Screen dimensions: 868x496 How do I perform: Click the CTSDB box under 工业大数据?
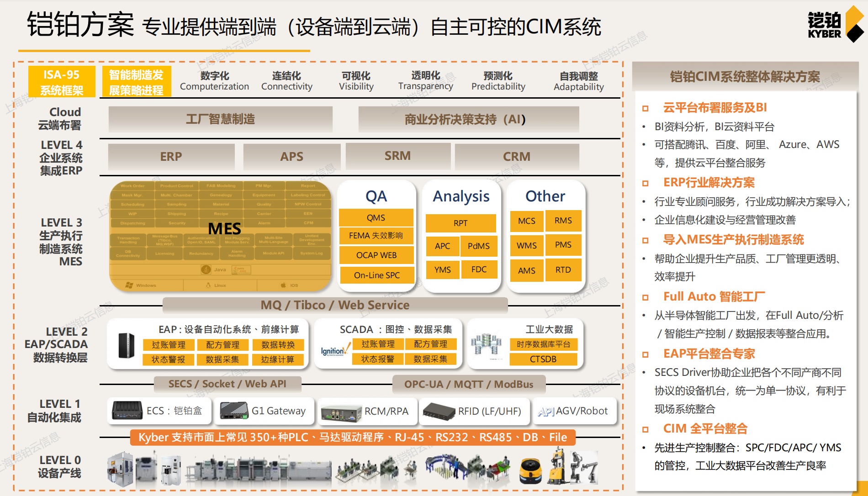[543, 359]
